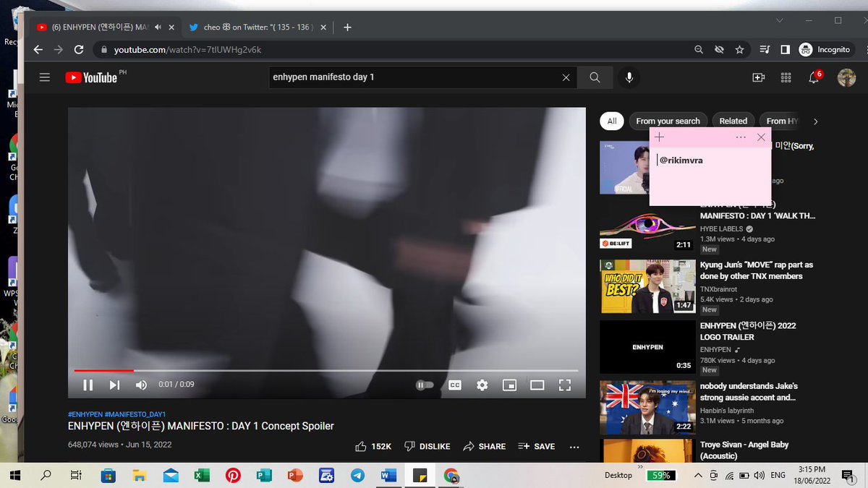Open the MANIFESTO : DAY 1 'WALK TH...' video thumbnail

coord(647,226)
